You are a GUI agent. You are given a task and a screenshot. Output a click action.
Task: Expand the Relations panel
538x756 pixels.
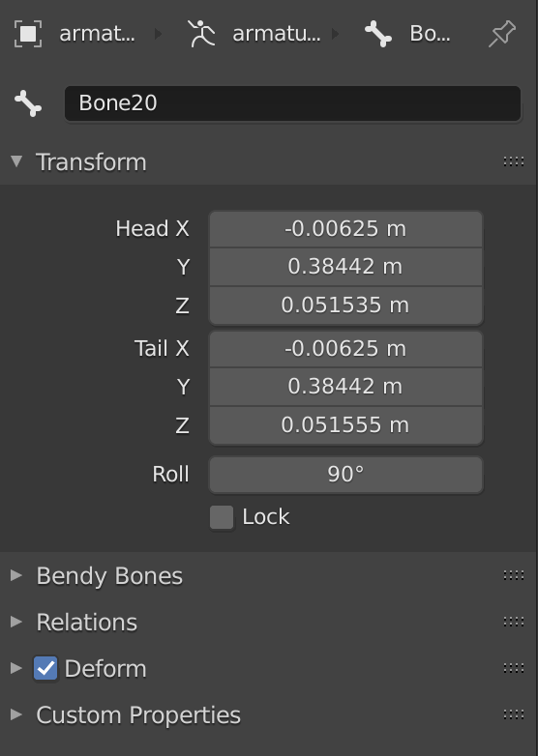16,622
